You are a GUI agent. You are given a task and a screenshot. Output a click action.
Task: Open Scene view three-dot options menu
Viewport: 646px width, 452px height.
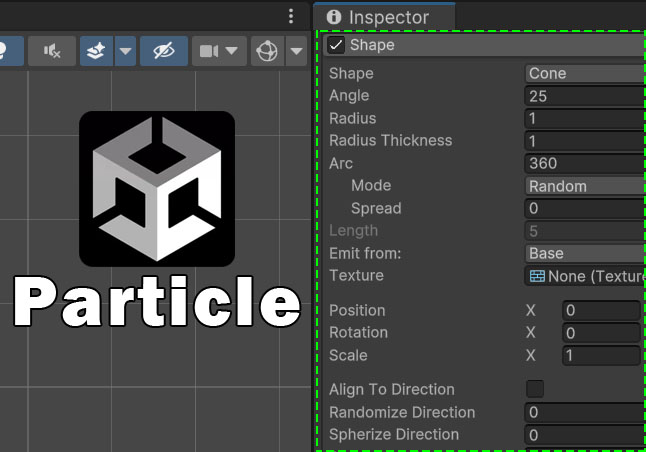point(291,16)
